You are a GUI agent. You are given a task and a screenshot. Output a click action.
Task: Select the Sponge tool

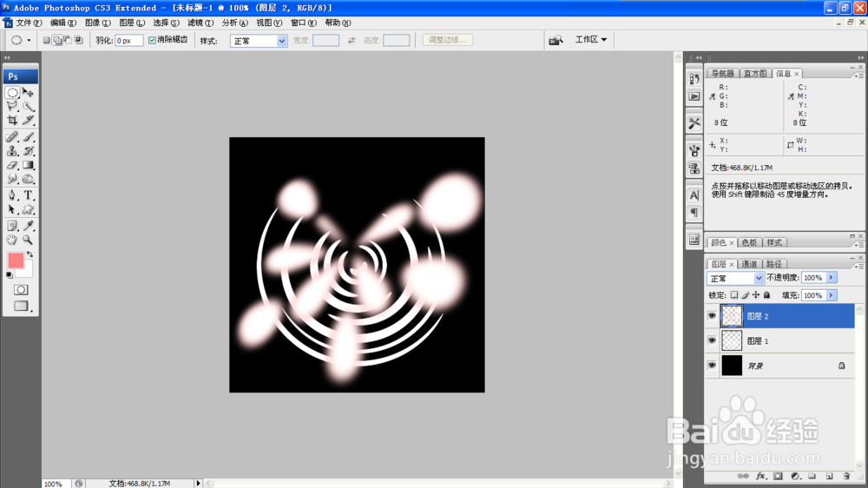point(29,179)
